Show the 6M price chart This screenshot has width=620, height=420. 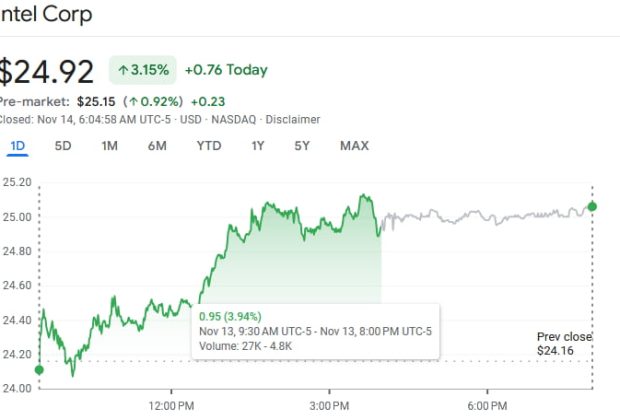coord(157,145)
